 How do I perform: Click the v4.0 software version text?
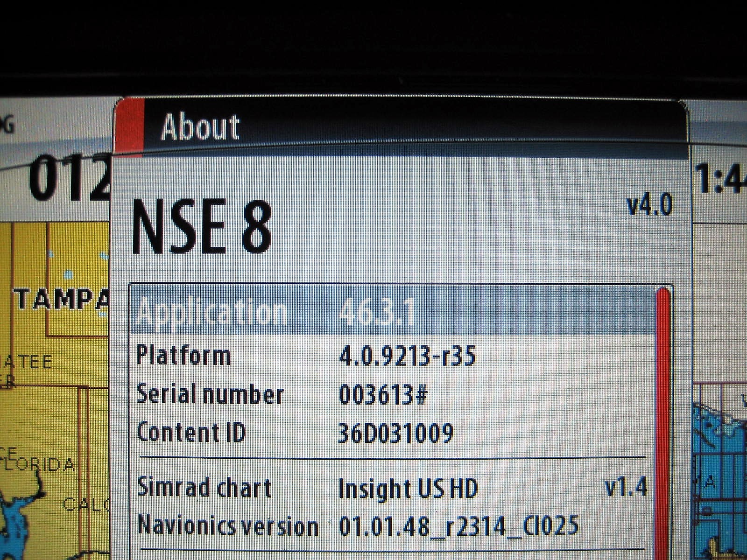click(649, 205)
